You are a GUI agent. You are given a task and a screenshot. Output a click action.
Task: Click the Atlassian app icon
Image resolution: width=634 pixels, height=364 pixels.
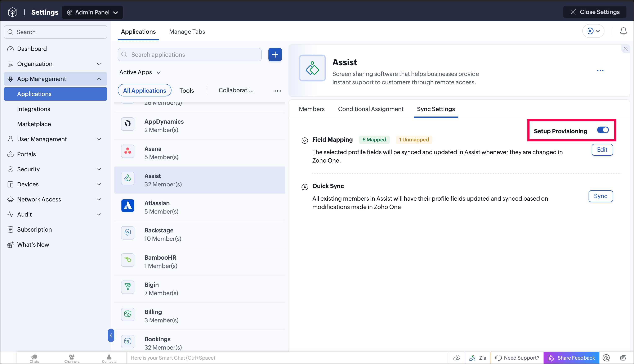point(128,205)
